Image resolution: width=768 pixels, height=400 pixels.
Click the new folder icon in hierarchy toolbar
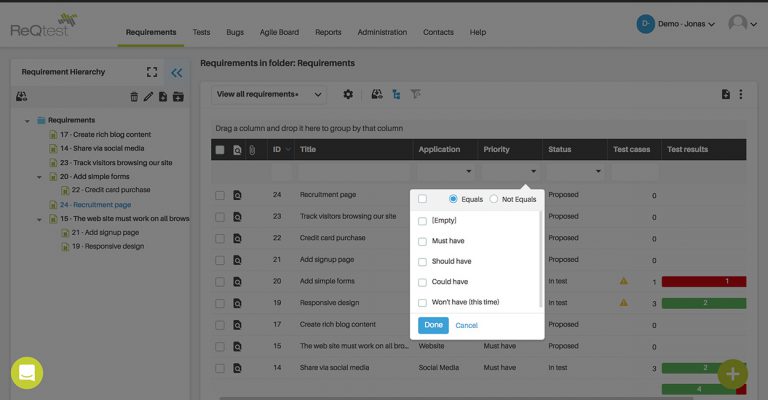click(x=178, y=96)
